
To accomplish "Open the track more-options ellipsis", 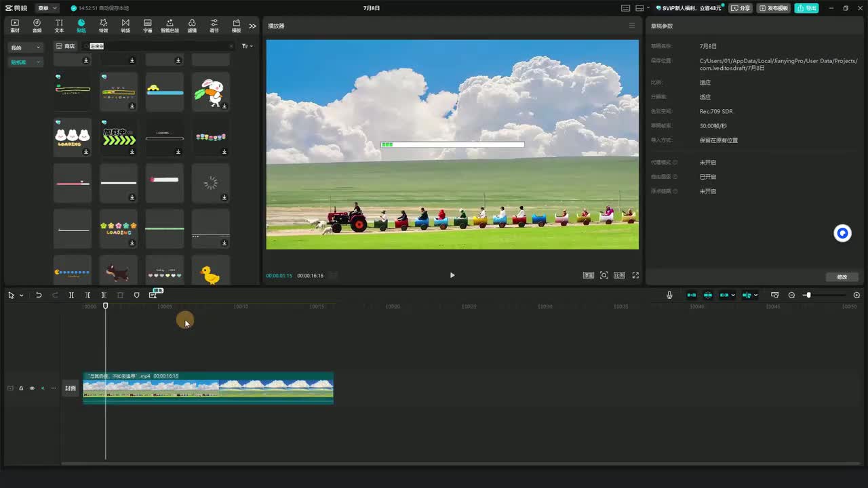I will point(54,388).
